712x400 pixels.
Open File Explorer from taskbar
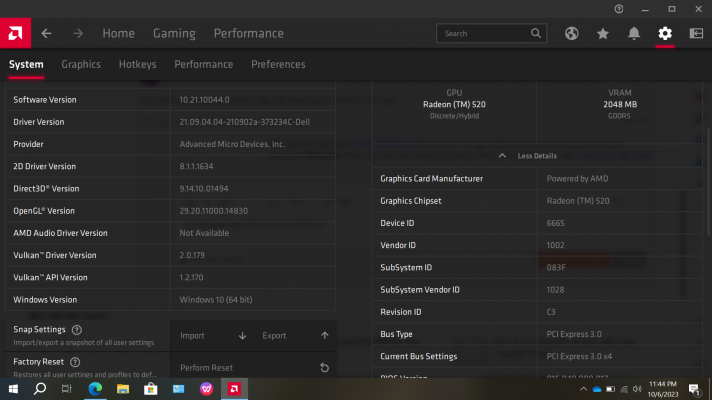click(123, 389)
